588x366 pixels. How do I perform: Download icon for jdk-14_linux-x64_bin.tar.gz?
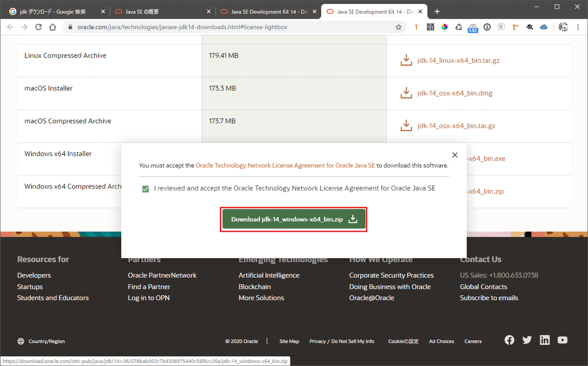pos(406,60)
